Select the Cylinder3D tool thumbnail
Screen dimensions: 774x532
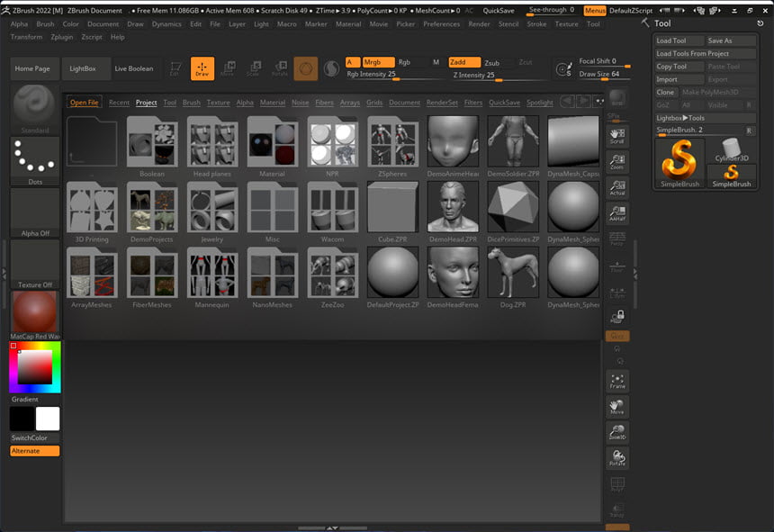pos(732,150)
